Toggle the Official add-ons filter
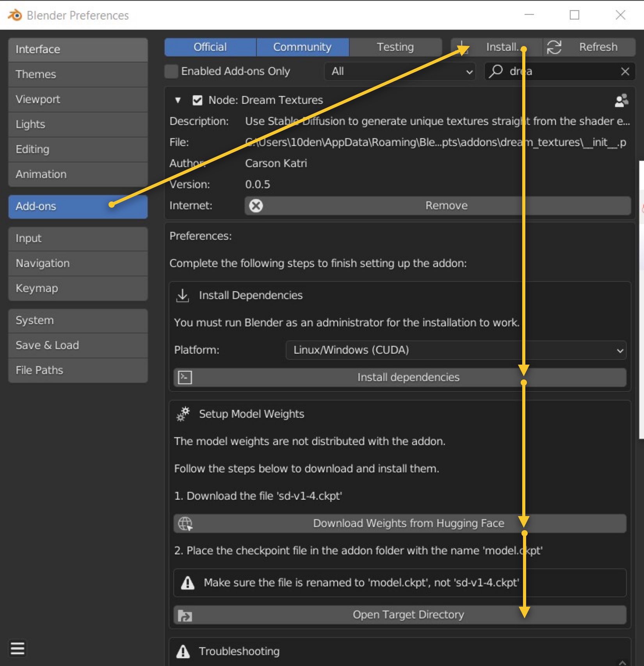 pyautogui.click(x=210, y=47)
